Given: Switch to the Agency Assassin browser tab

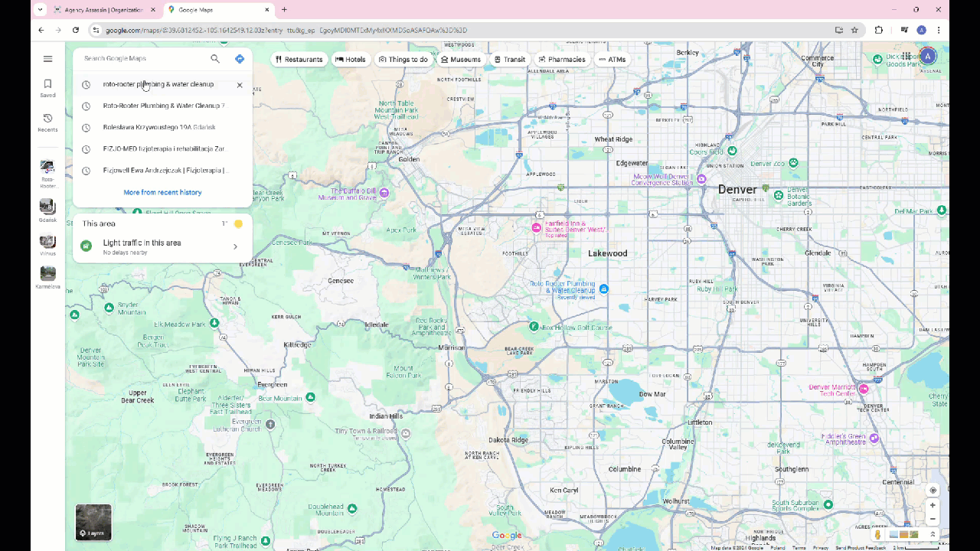Looking at the screenshot, I should click(x=103, y=10).
